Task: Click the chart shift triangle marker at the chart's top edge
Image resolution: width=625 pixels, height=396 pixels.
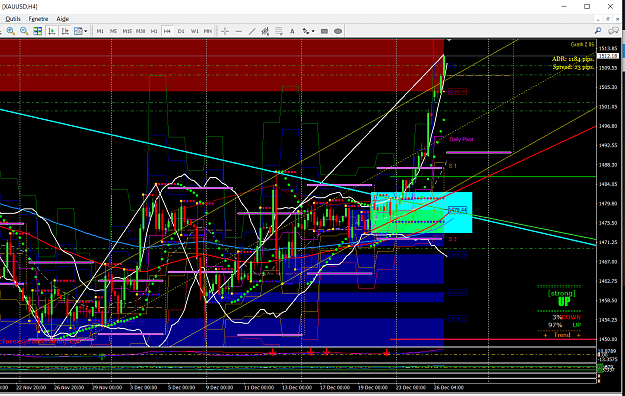Action: (449, 40)
